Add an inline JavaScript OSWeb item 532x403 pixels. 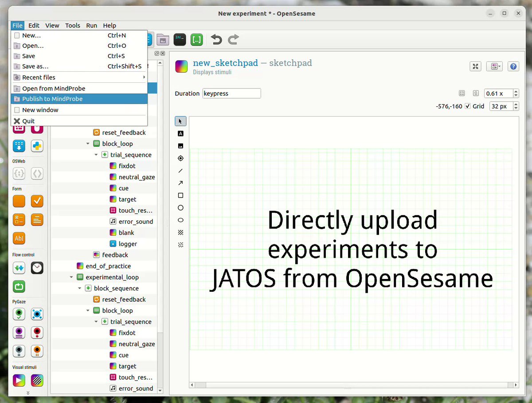point(19,174)
